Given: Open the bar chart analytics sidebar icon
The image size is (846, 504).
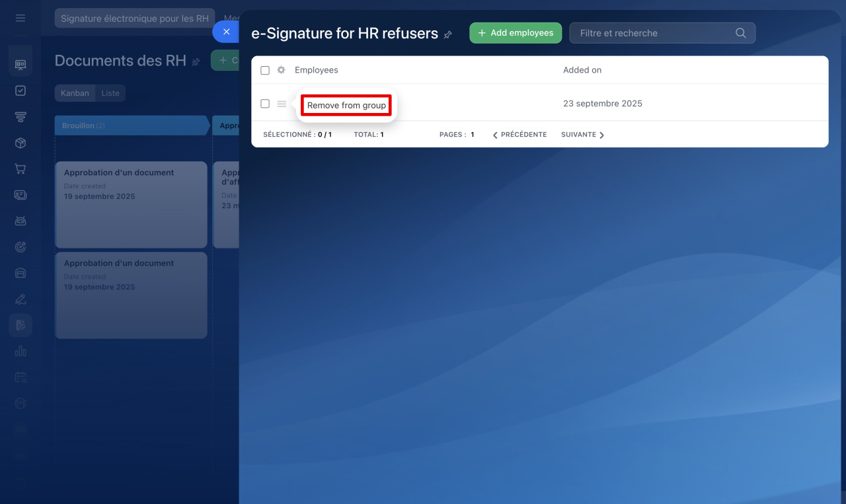Looking at the screenshot, I should point(20,351).
